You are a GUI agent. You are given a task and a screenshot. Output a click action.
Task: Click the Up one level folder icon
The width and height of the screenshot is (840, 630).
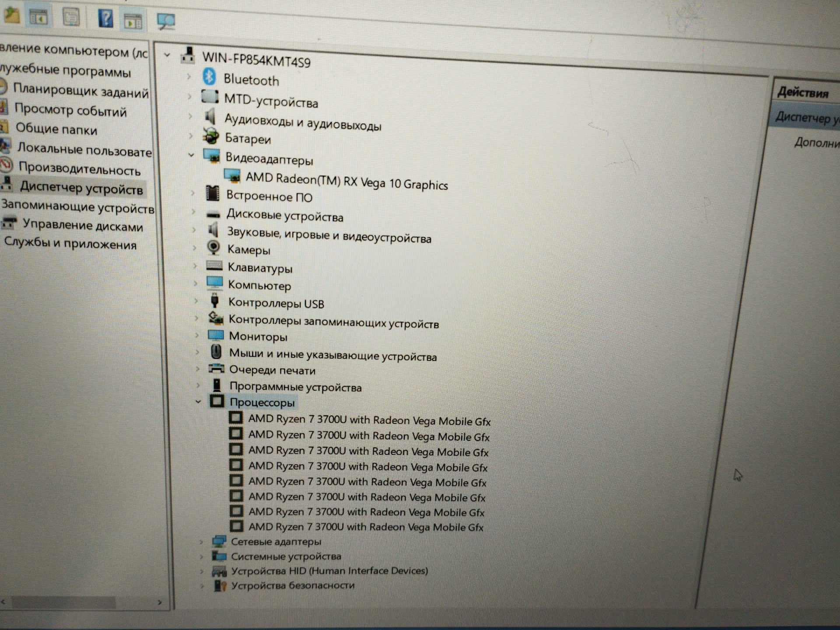(12, 15)
